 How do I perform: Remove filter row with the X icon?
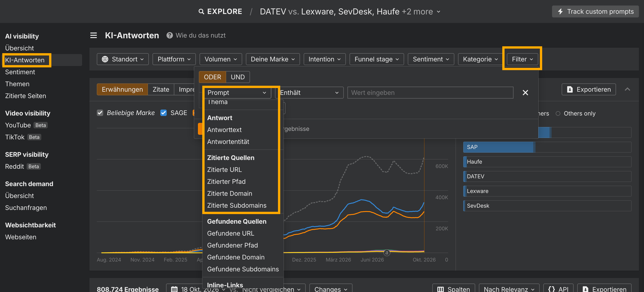[525, 93]
